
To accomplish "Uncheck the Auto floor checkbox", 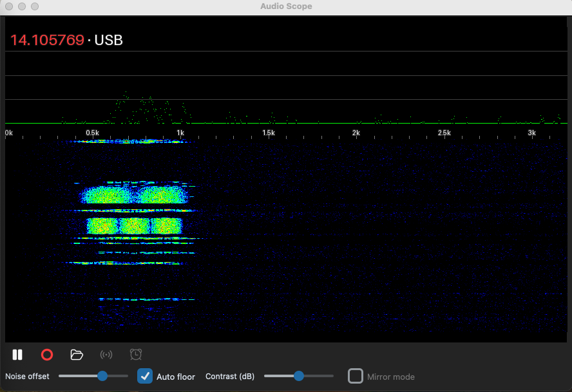I will point(145,376).
